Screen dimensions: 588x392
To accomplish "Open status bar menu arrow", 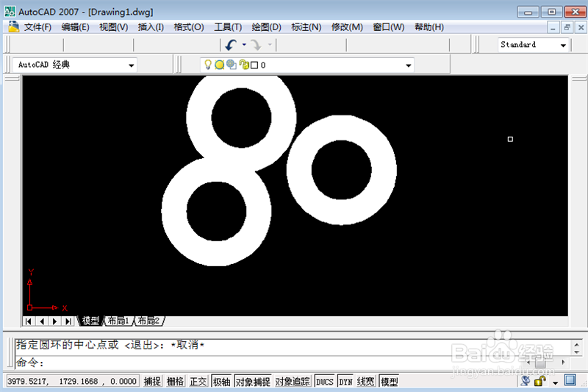I will pyautogui.click(x=556, y=382).
